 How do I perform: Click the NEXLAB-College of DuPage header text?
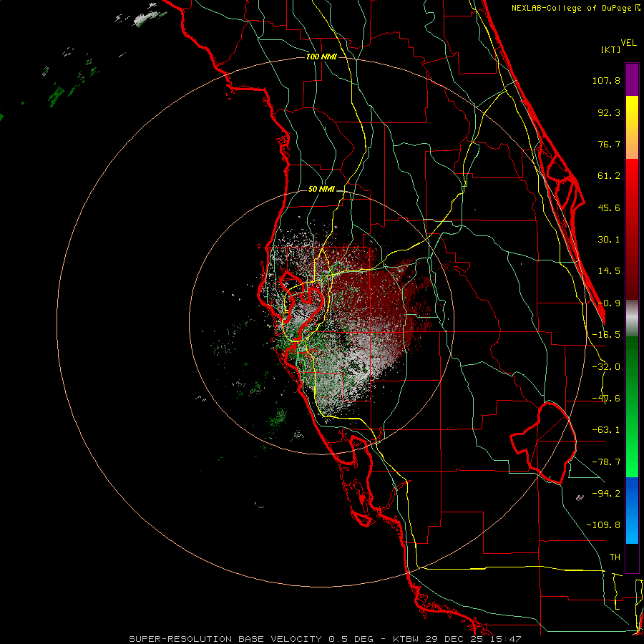(576, 8)
